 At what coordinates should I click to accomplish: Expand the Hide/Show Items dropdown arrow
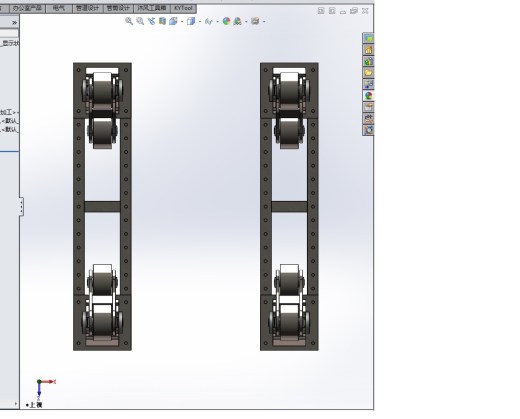coord(218,22)
